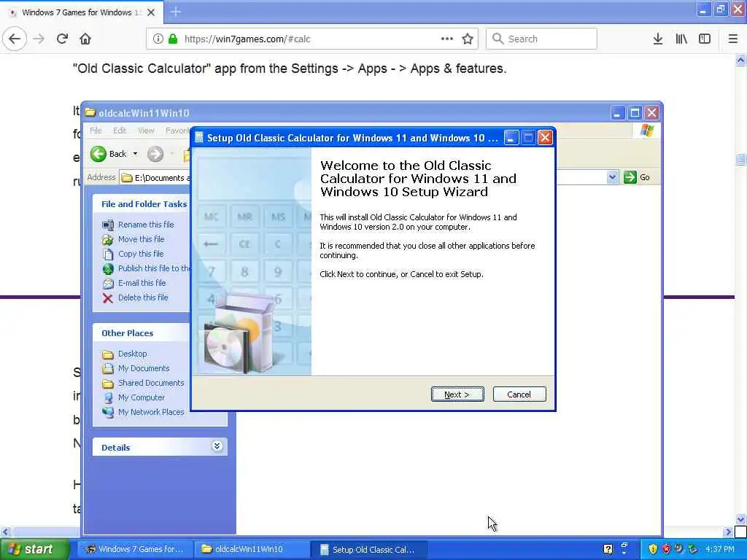
Task: Open Shared Documents under Other Places
Action: (151, 383)
